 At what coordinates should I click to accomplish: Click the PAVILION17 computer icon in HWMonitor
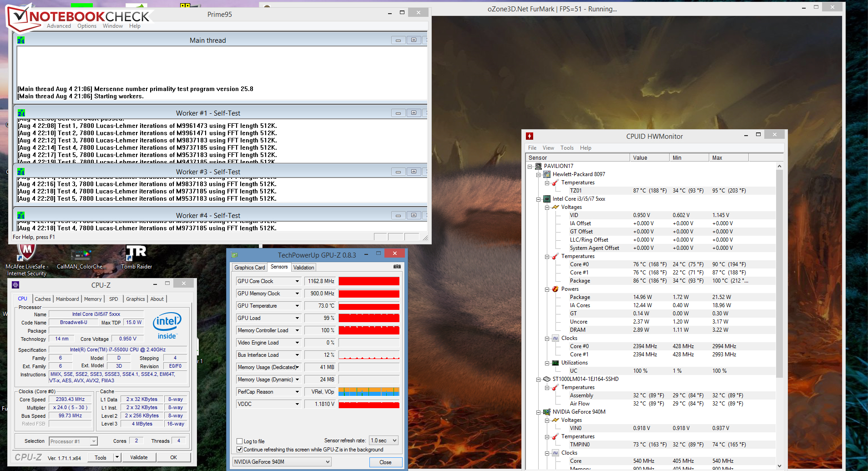tap(539, 166)
